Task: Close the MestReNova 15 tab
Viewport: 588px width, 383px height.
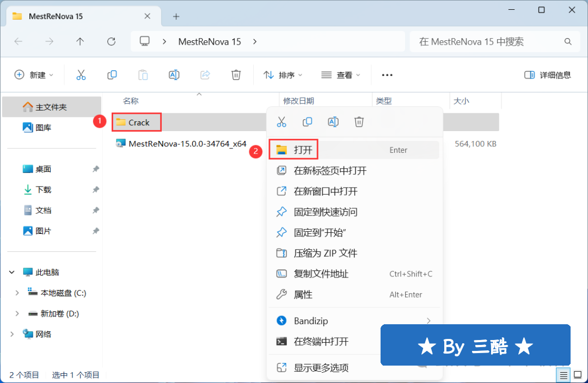Action: pos(148,16)
